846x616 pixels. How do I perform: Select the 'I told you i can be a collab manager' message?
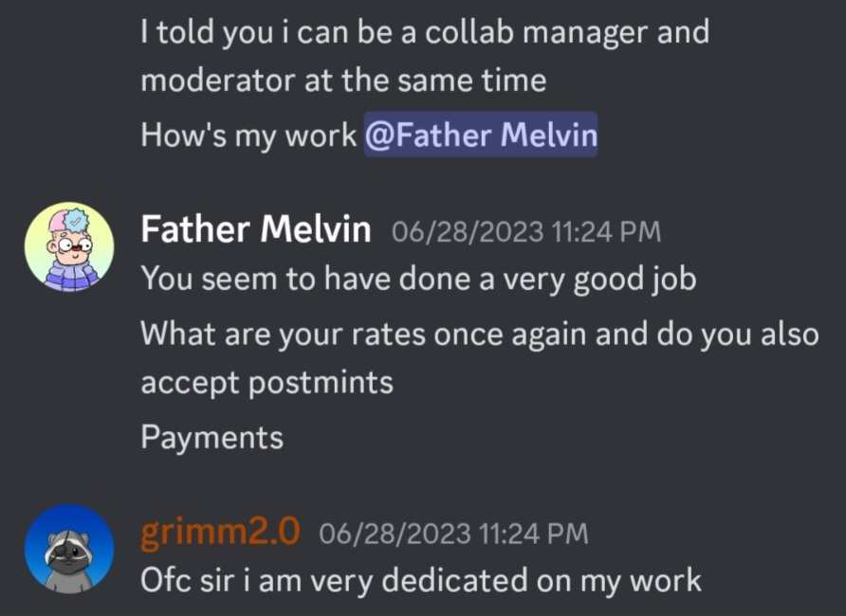click(x=425, y=56)
